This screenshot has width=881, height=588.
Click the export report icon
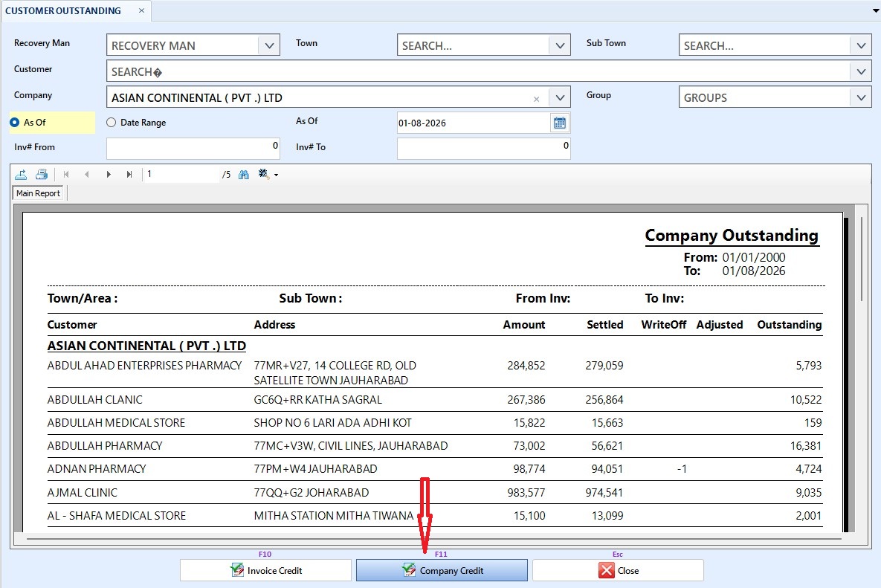[x=21, y=174]
